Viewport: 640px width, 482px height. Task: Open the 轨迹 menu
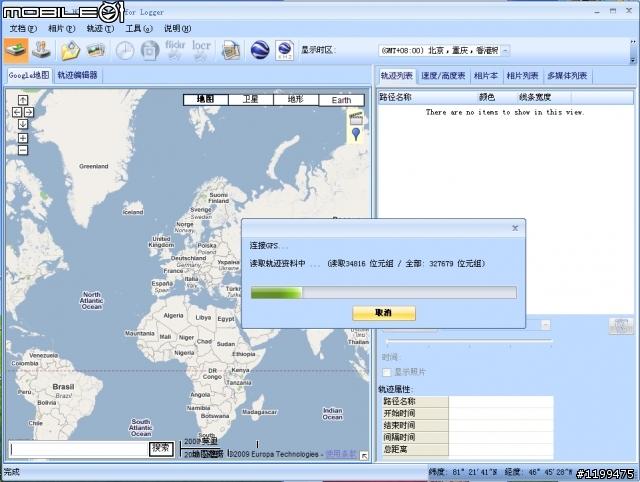pos(100,29)
